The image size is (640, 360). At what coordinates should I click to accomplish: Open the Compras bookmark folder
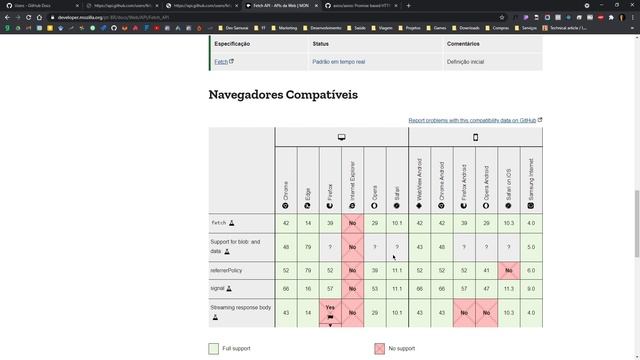point(497,28)
